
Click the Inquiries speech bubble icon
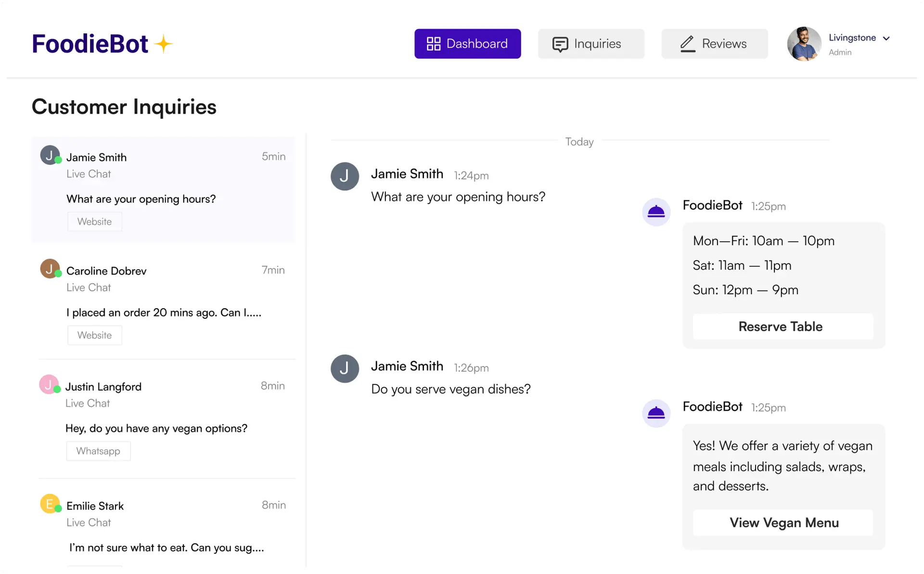pyautogui.click(x=560, y=43)
